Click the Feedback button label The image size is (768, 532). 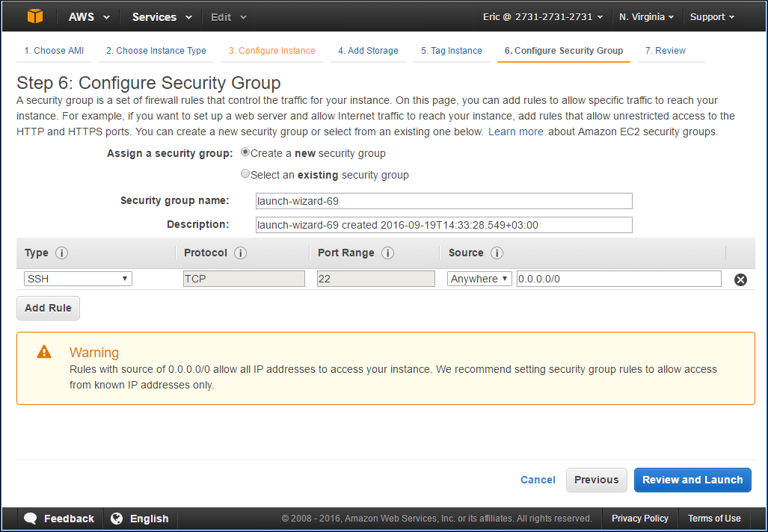click(x=69, y=519)
